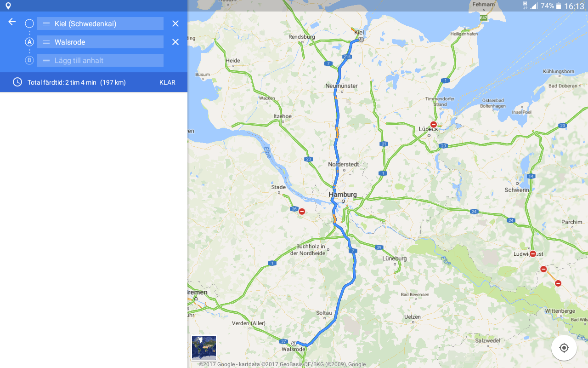Tap the clock icon beside the total travel time

17,82
